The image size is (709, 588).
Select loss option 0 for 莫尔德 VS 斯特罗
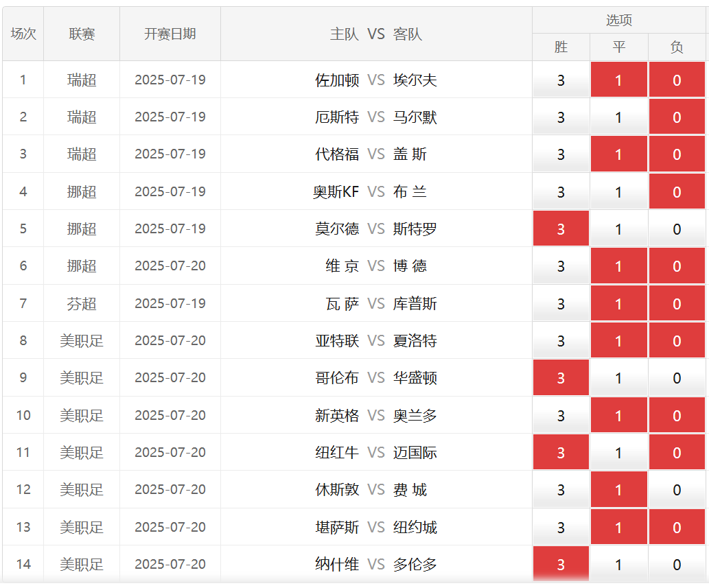pyautogui.click(x=677, y=228)
